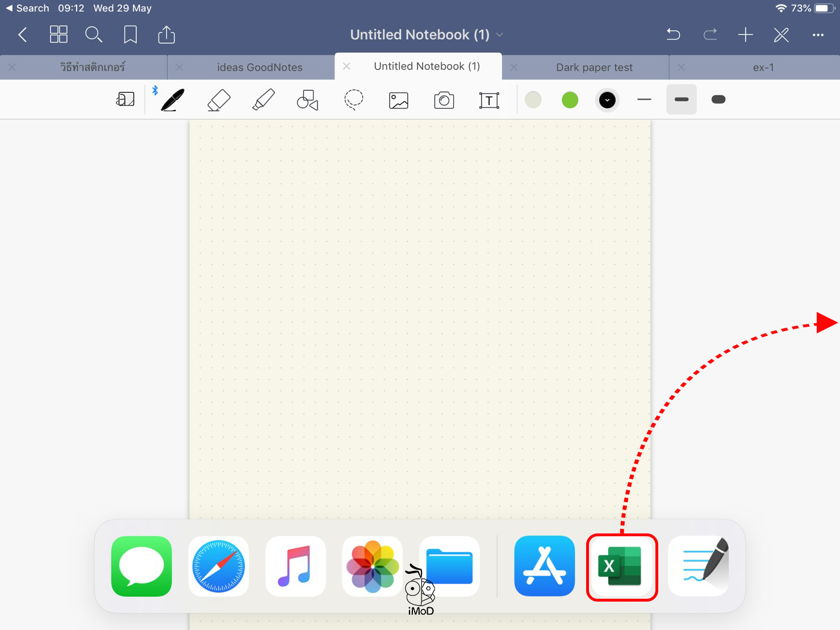Open the Camera tool

pos(444,101)
